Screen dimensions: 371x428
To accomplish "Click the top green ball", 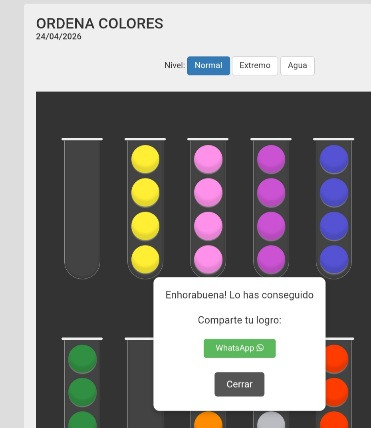I will [82, 359].
